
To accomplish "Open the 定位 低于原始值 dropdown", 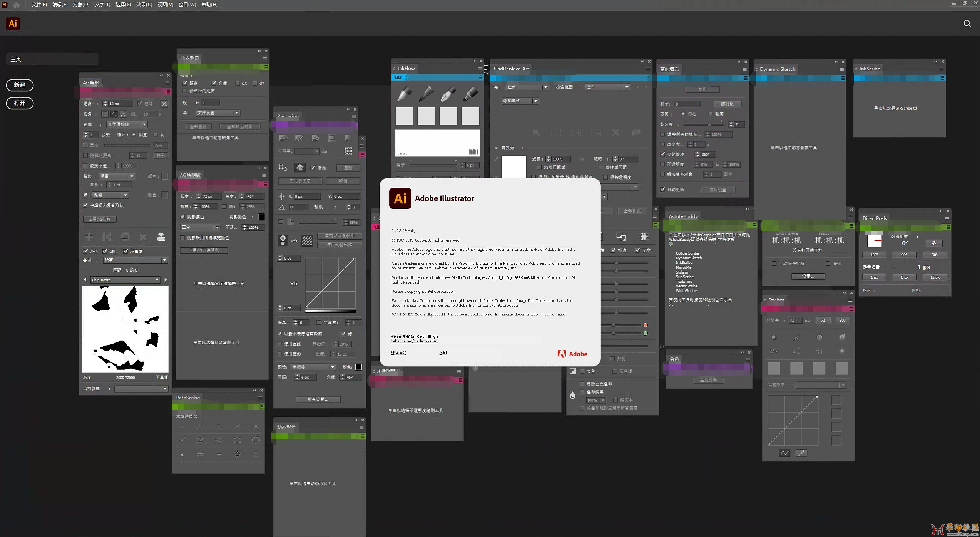I will point(127,124).
